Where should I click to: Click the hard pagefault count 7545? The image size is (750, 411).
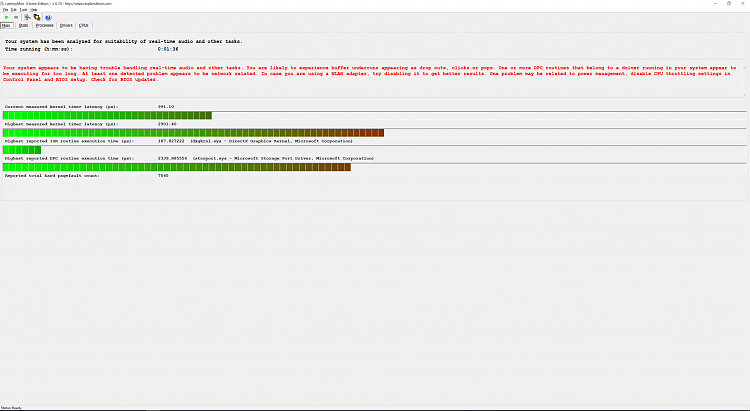click(x=163, y=176)
